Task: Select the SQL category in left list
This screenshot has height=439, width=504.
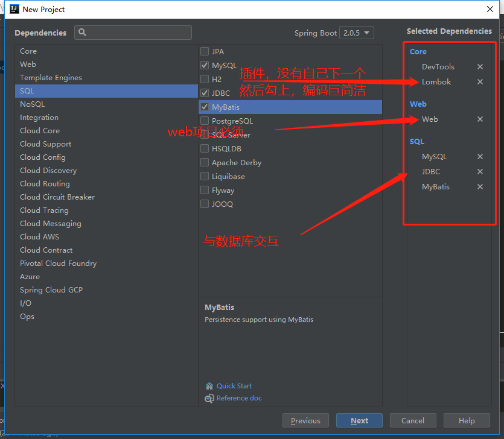Action: [x=106, y=91]
